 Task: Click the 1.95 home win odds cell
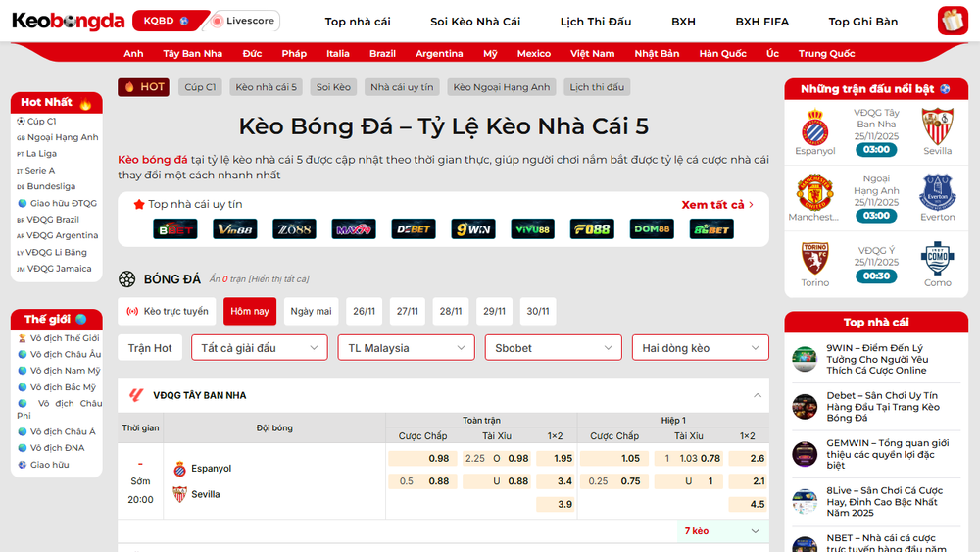pos(555,458)
